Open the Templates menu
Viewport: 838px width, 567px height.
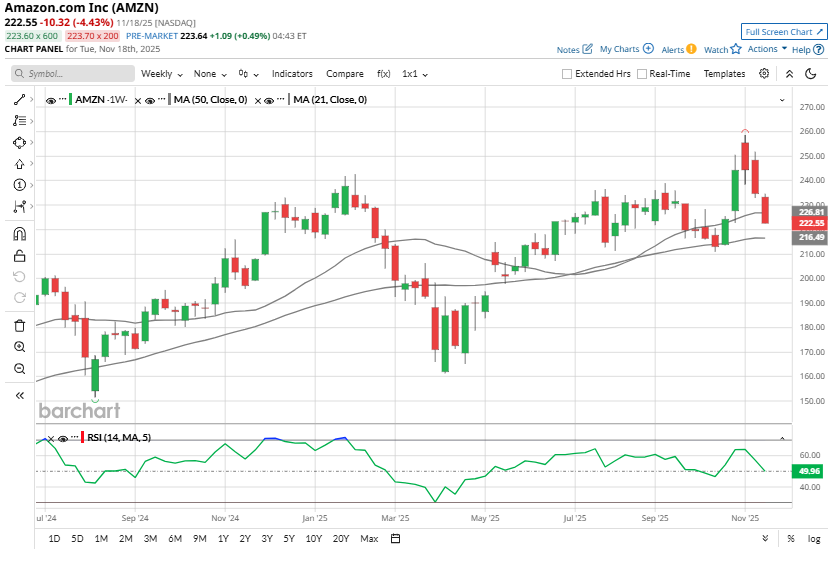click(724, 74)
